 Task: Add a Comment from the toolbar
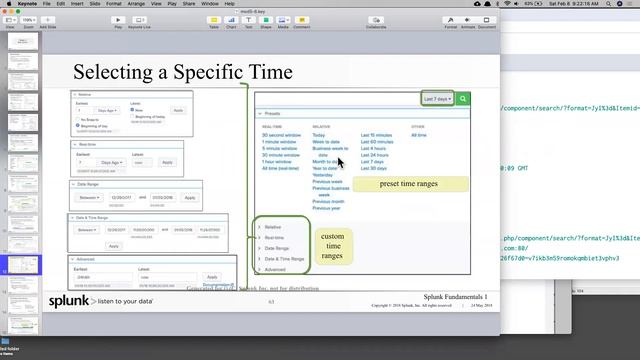point(302,20)
